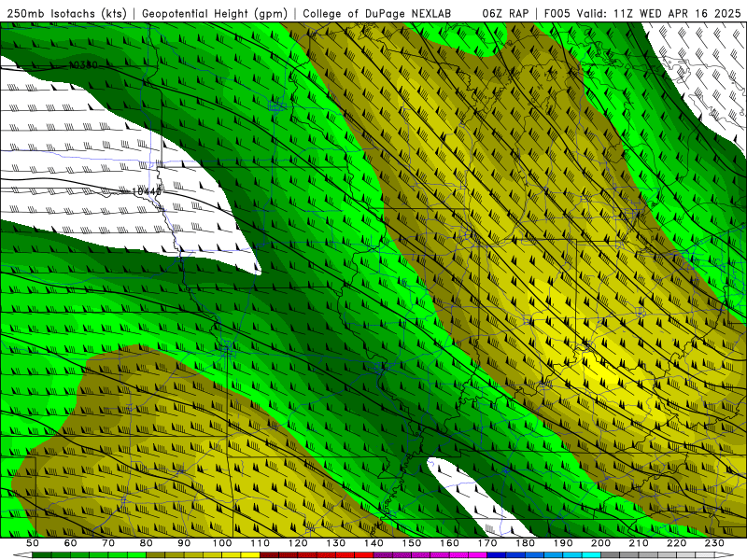747x560 pixels.
Task: Select the red band of the color scale
Action: click(x=317, y=555)
